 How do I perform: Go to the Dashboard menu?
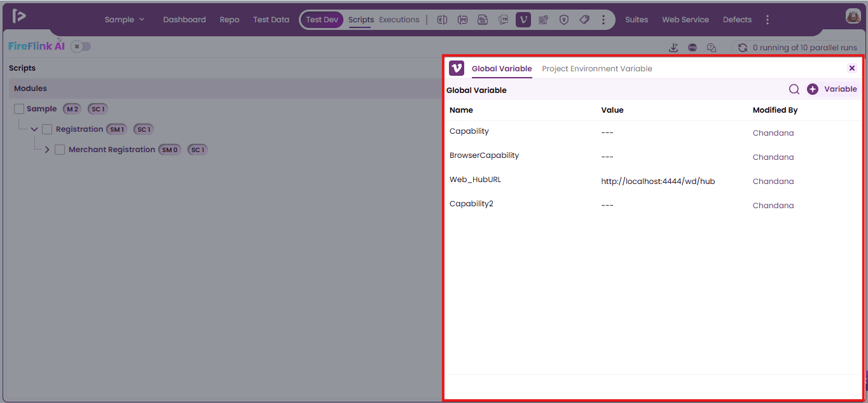click(184, 20)
